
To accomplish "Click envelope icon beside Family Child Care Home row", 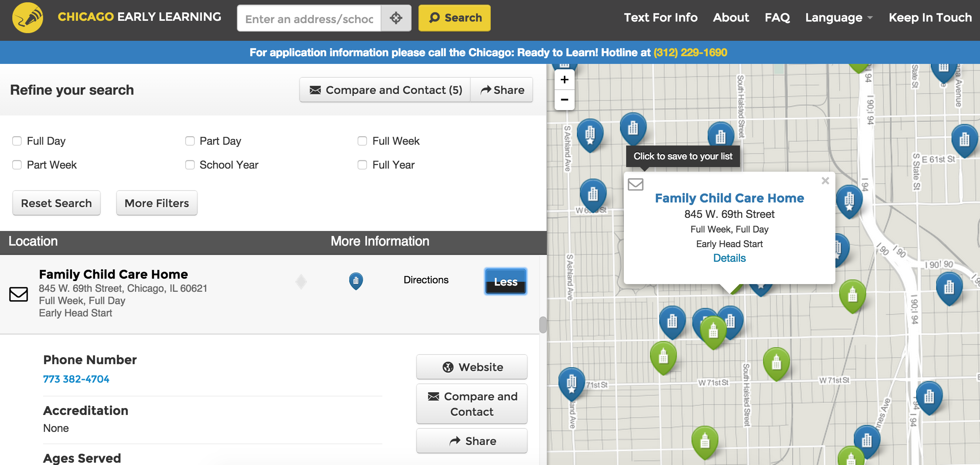I will click(18, 294).
